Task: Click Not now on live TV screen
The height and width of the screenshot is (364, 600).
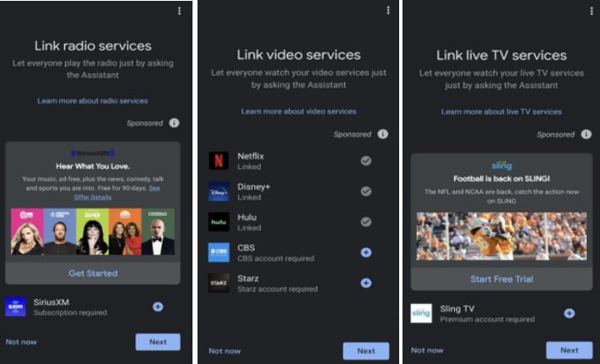Action: coord(427,350)
